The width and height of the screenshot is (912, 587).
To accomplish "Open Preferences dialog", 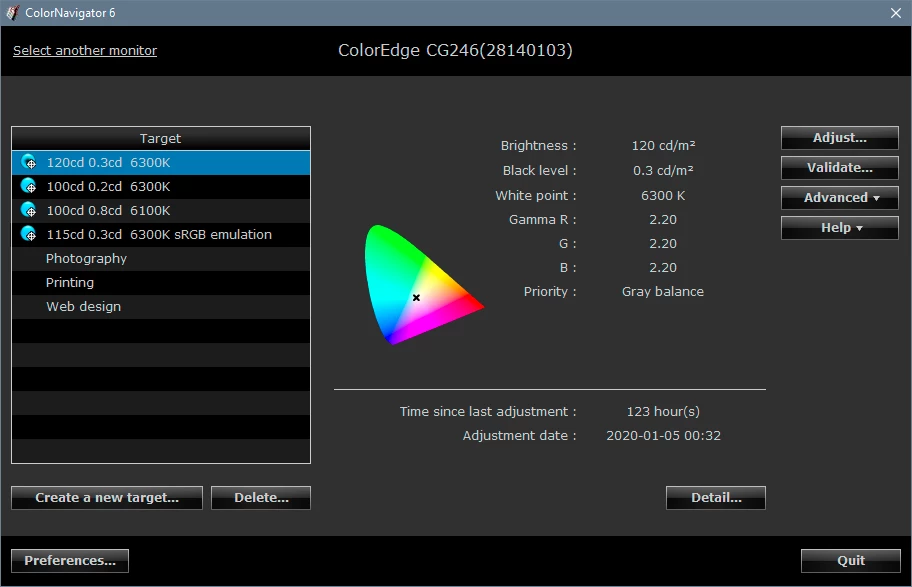I will [70, 560].
